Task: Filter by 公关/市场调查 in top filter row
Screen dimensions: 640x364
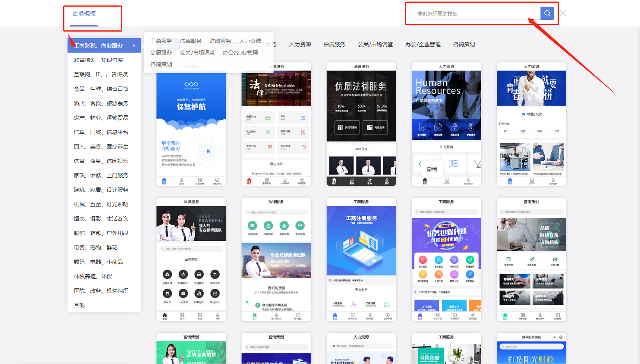Action: (x=375, y=44)
